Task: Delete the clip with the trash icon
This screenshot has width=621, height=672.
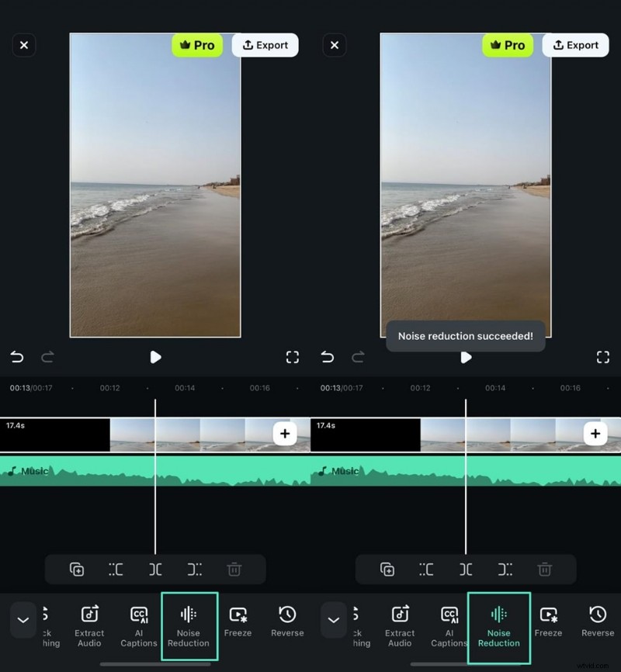Action: click(x=234, y=569)
